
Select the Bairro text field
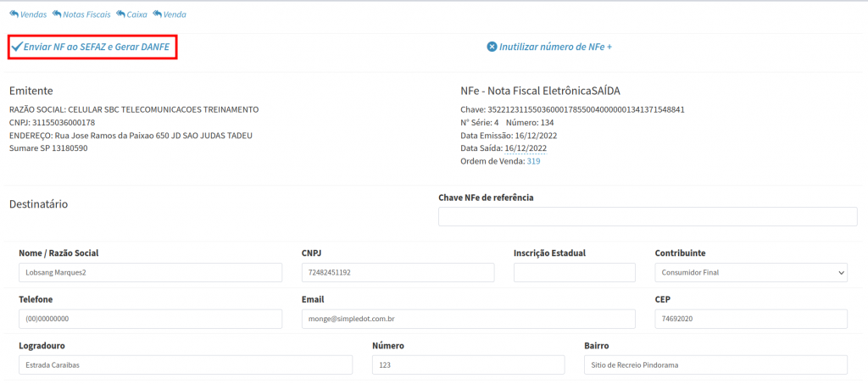[x=715, y=365]
